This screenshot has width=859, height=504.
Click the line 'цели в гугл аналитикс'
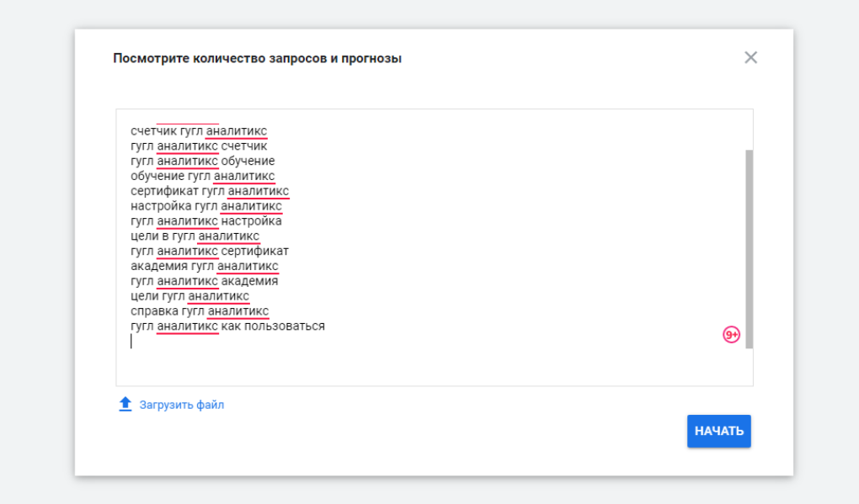point(195,236)
